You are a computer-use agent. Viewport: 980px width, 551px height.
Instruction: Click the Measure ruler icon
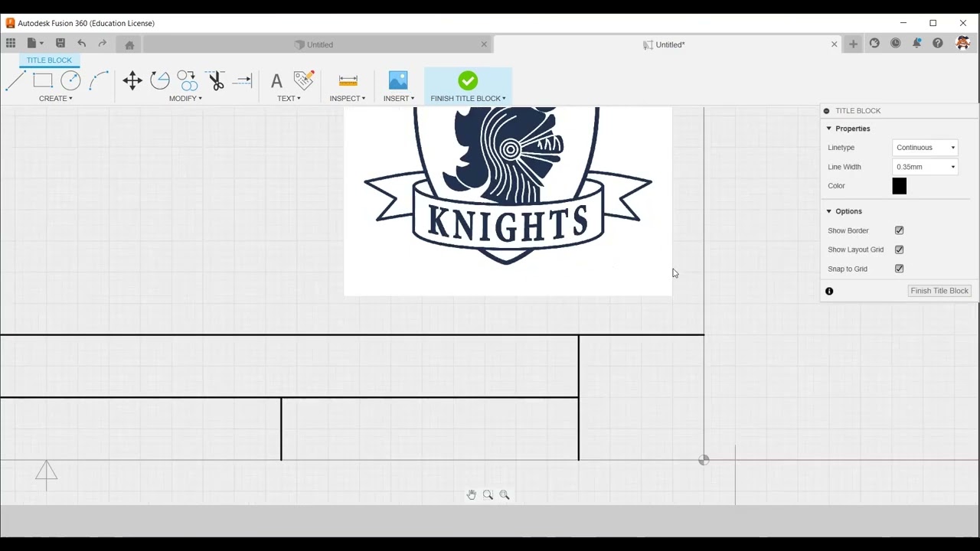tap(348, 80)
